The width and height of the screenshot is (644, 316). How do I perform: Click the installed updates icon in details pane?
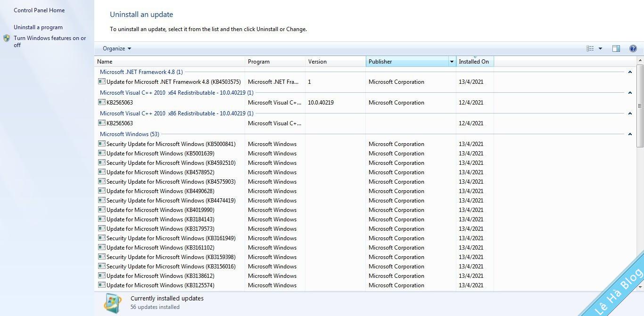tap(113, 303)
